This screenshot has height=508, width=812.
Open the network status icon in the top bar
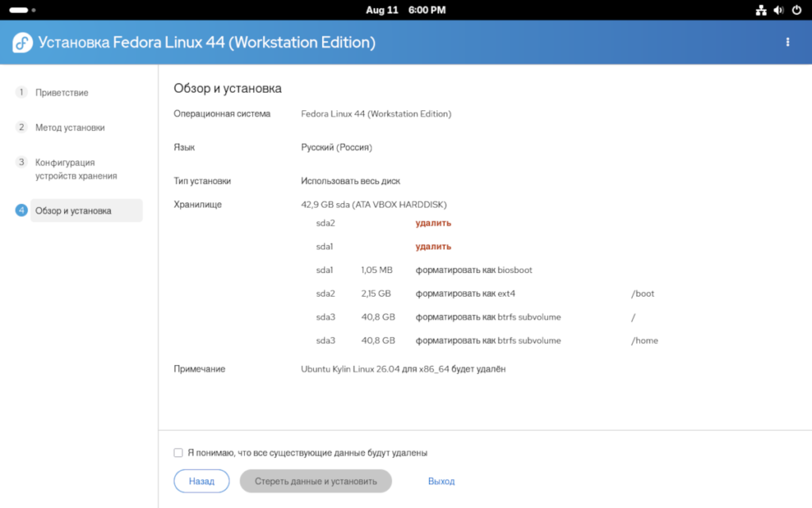(760, 10)
